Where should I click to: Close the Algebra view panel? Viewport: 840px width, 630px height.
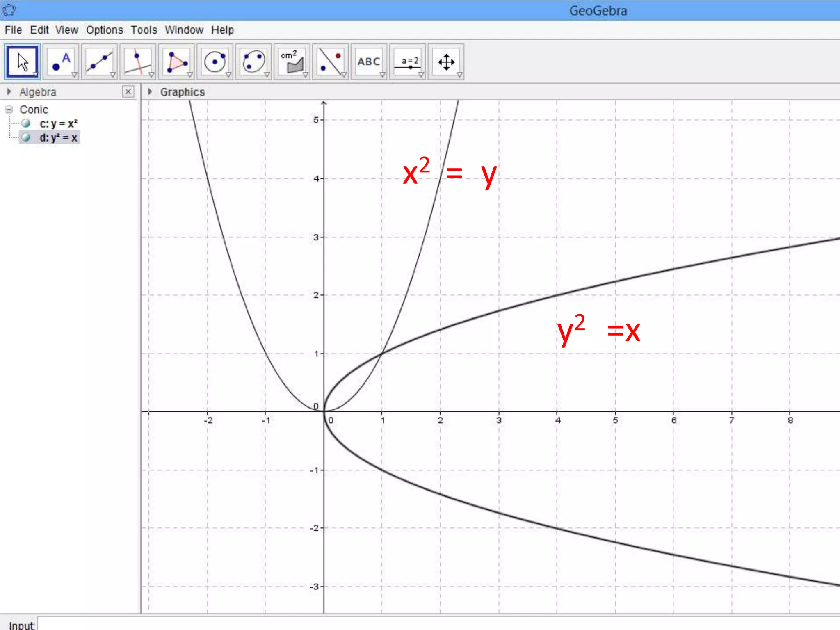pyautogui.click(x=128, y=91)
